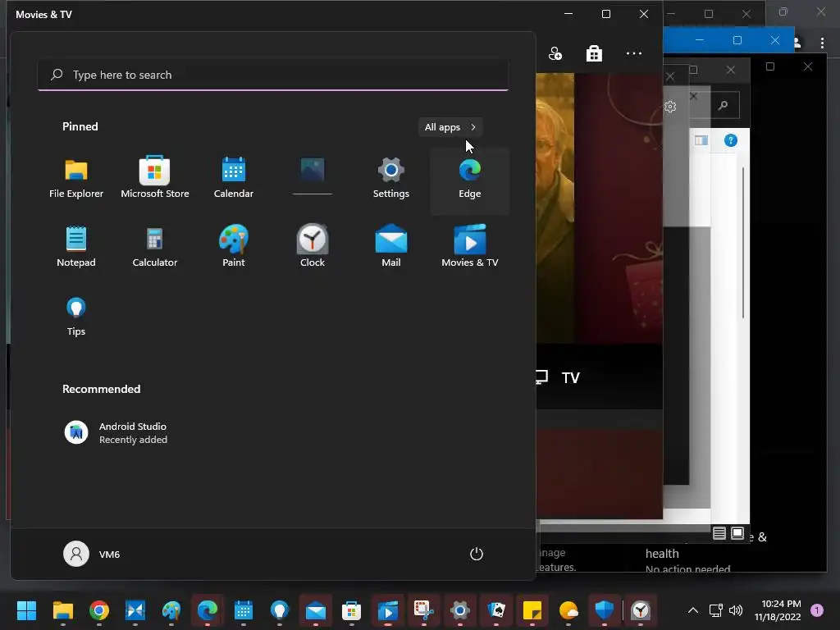This screenshot has height=630, width=840.
Task: Open Snipping Tool from the taskbar
Action: (424, 610)
